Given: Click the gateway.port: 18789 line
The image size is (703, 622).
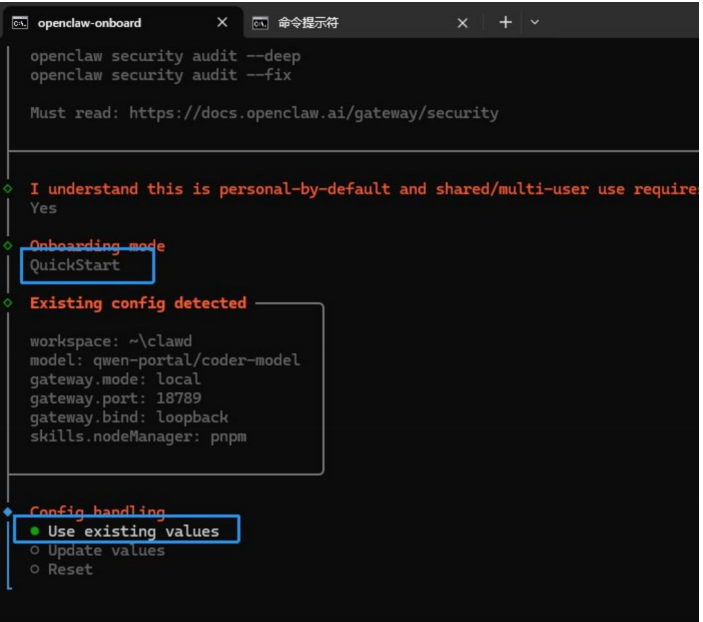Looking at the screenshot, I should pos(115,398).
